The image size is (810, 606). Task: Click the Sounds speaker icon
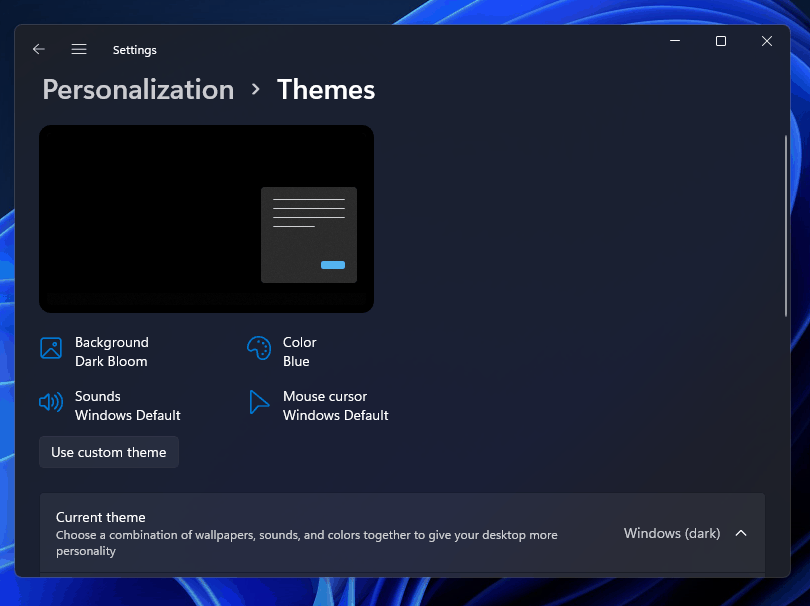(51, 402)
